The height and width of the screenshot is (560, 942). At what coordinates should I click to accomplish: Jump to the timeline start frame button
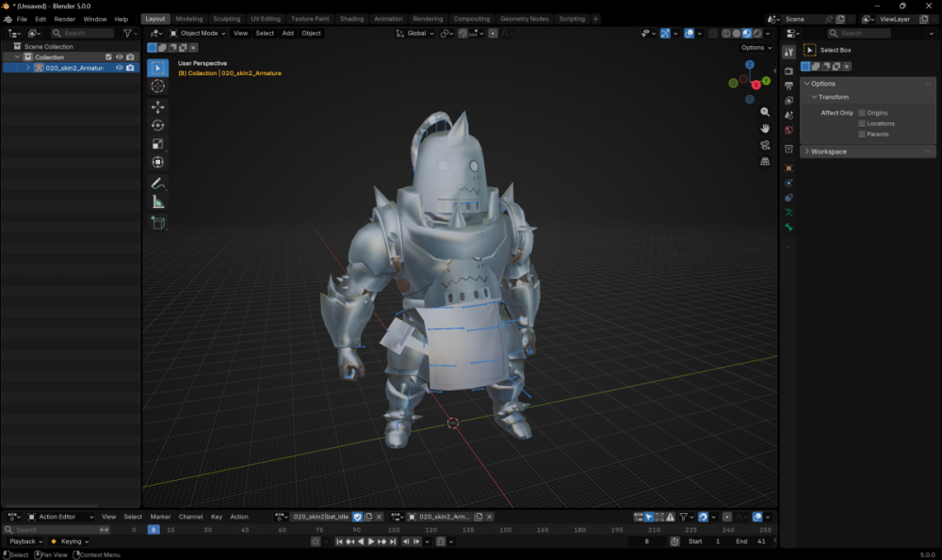coord(339,541)
